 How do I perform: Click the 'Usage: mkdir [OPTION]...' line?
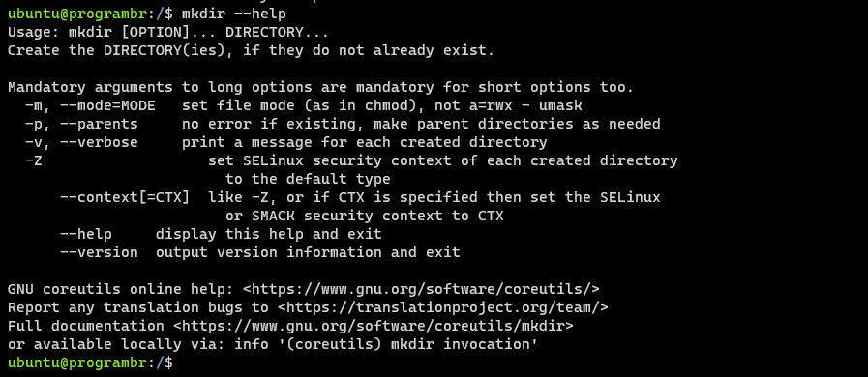tap(168, 32)
